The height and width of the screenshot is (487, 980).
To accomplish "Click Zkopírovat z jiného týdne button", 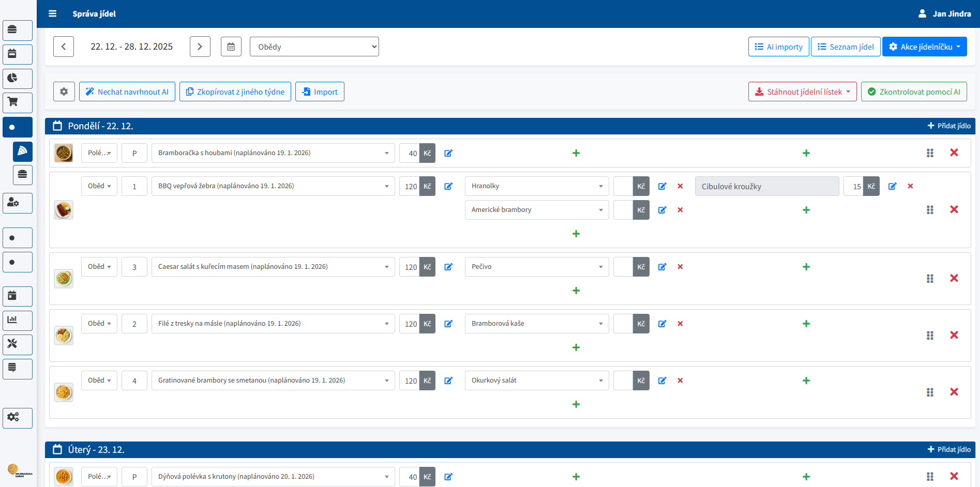I will click(x=235, y=92).
